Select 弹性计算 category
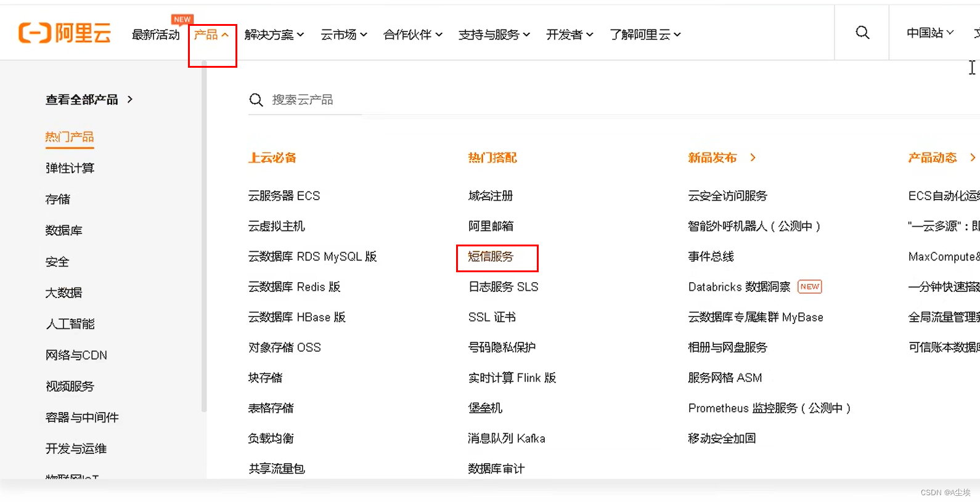 tap(70, 168)
